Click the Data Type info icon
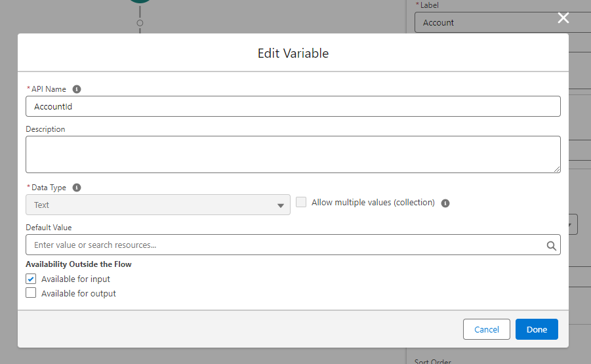591x364 pixels. click(77, 188)
